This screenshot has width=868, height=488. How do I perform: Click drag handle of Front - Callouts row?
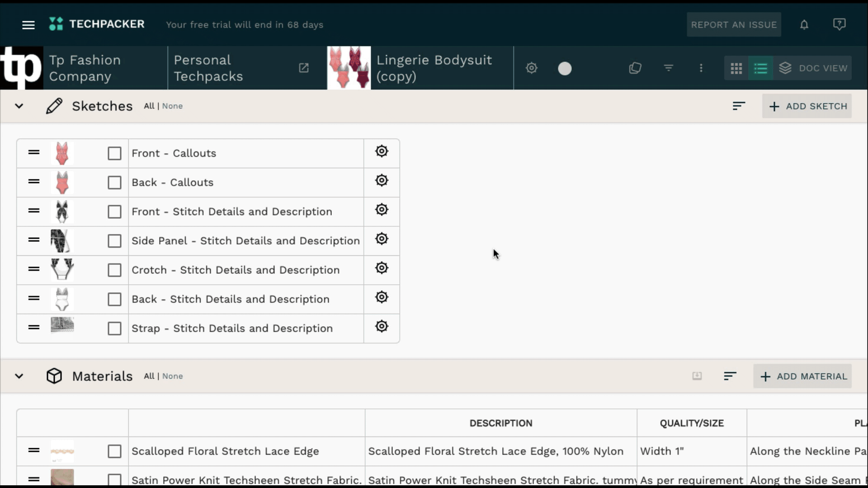pos(34,152)
